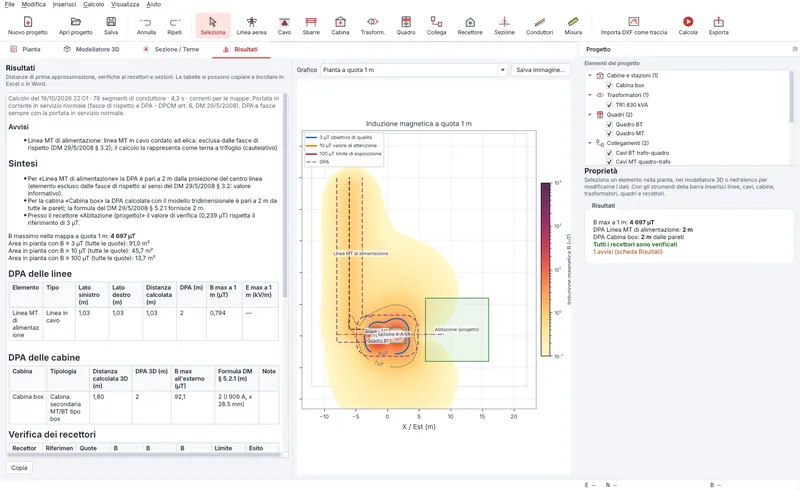This screenshot has width=800, height=490.
Task: Create a new project with Nuovo progetto
Action: pyautogui.click(x=28, y=26)
